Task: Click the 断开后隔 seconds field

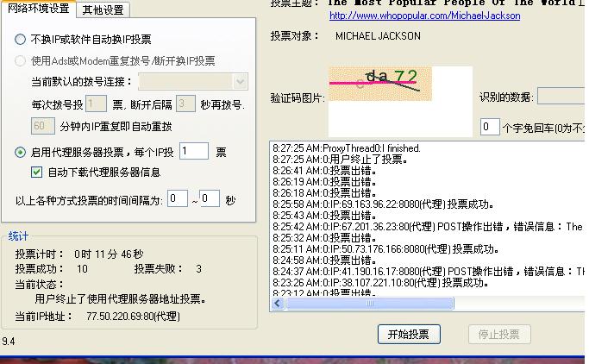Action: click(x=185, y=104)
